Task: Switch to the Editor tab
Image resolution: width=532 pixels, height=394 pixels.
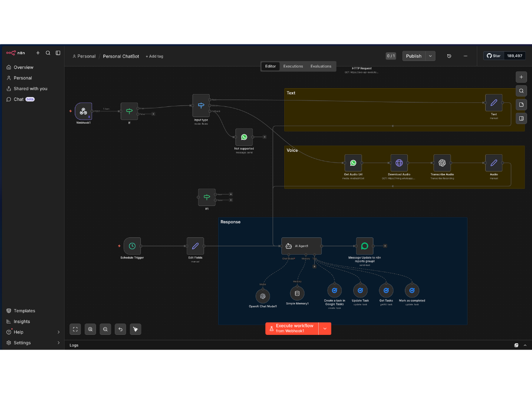Action: [270, 66]
